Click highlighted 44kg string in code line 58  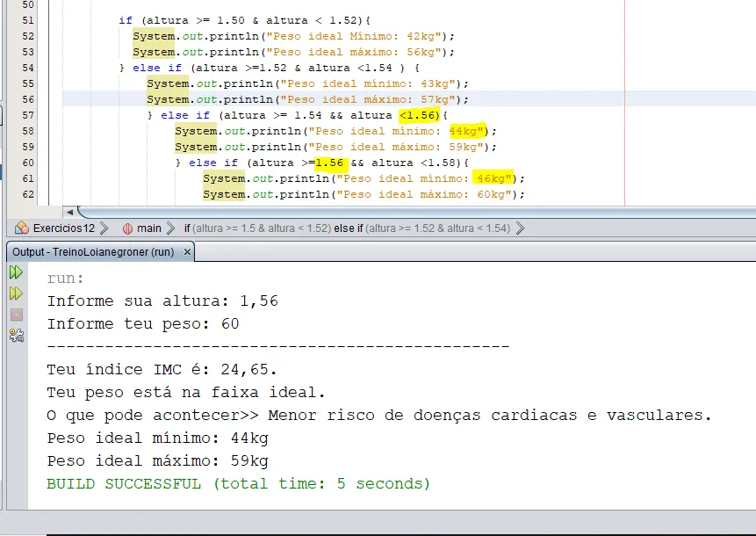tap(466, 131)
